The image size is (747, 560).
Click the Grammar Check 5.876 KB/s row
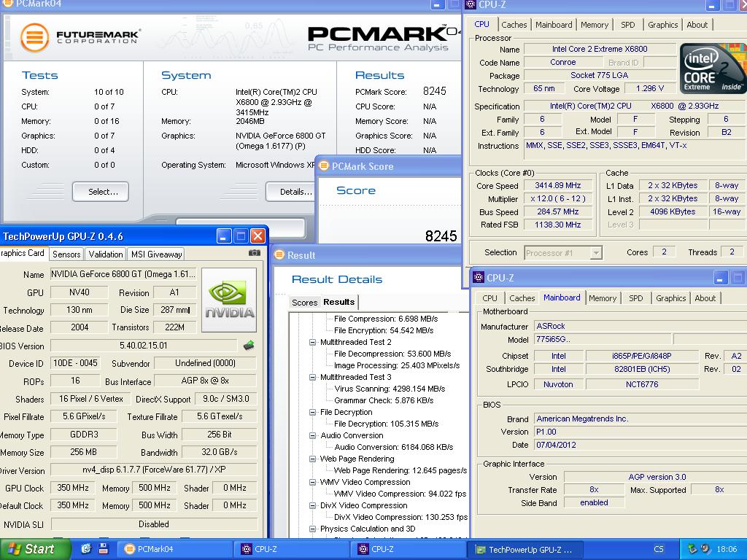[x=384, y=400]
